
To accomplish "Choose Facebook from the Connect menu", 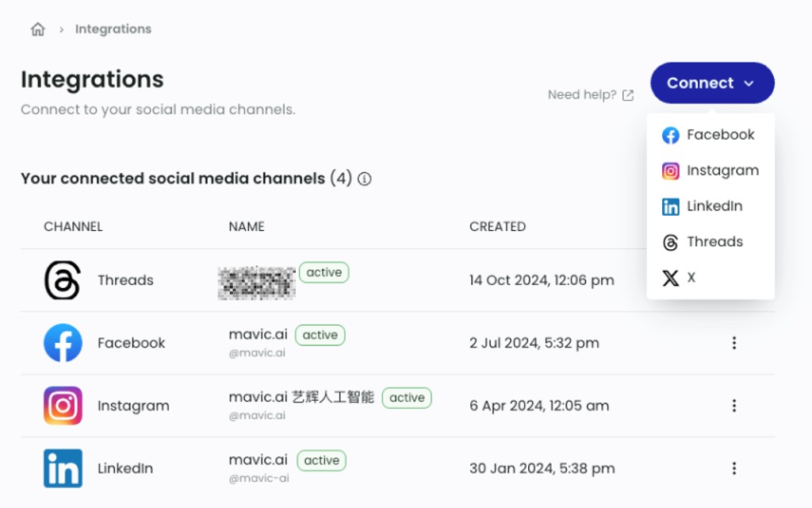I will tap(710, 135).
